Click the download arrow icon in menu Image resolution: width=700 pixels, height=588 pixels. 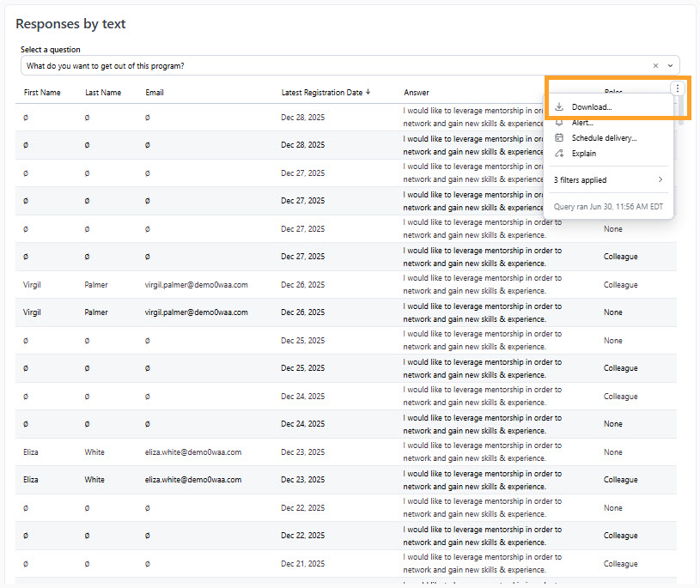pos(559,106)
